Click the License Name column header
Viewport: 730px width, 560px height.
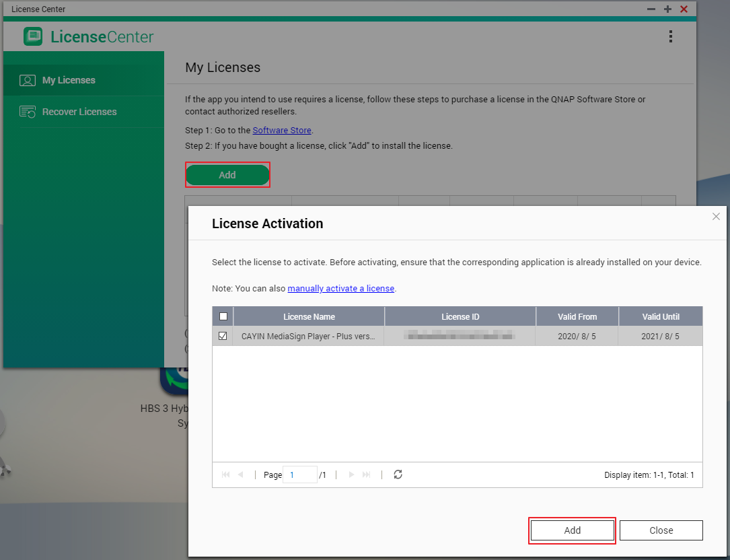coord(309,316)
